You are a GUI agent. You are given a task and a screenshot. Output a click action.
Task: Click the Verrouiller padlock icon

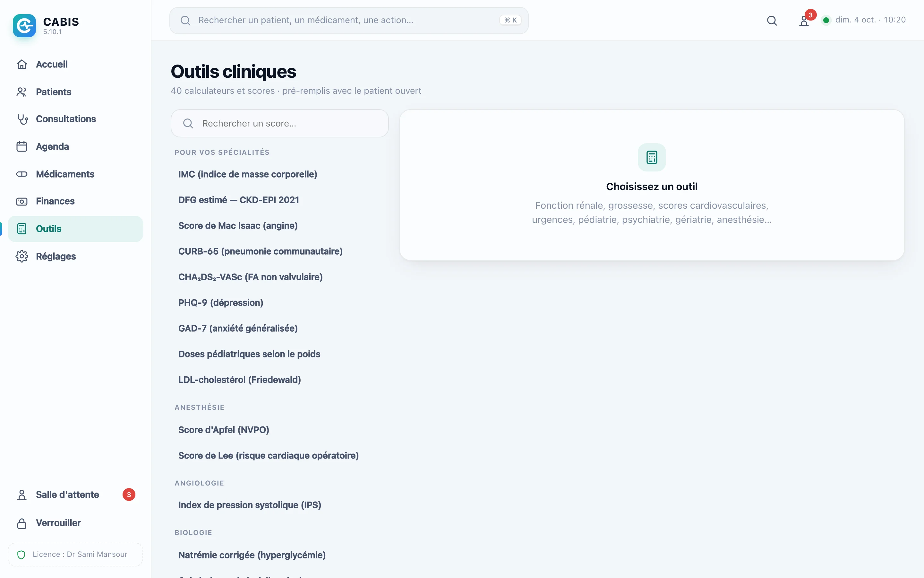pos(22,523)
